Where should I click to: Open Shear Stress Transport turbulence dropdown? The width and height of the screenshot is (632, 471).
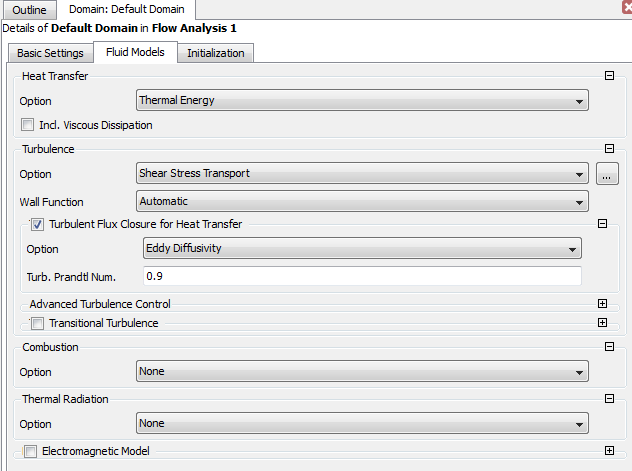pyautogui.click(x=362, y=174)
